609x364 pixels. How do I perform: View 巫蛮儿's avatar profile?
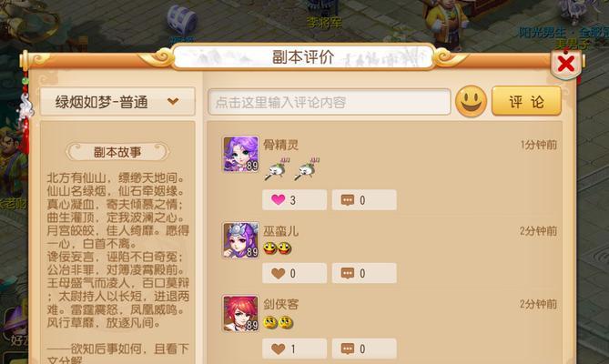tap(240, 240)
